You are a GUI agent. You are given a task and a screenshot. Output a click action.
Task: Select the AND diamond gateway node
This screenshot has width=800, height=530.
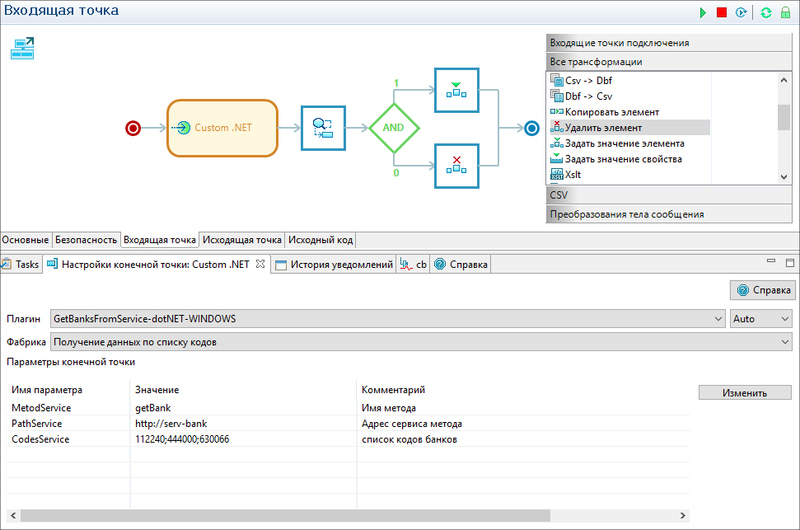393,127
